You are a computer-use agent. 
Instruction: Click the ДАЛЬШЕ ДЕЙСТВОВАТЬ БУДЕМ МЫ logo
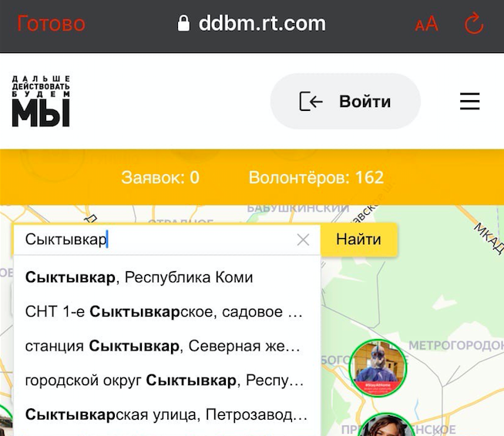tap(41, 101)
